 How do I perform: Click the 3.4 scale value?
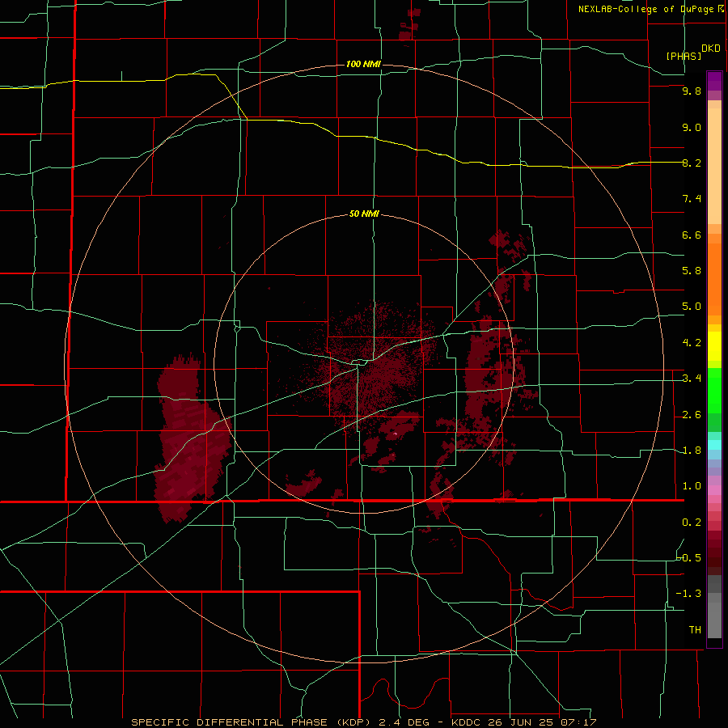click(x=692, y=379)
